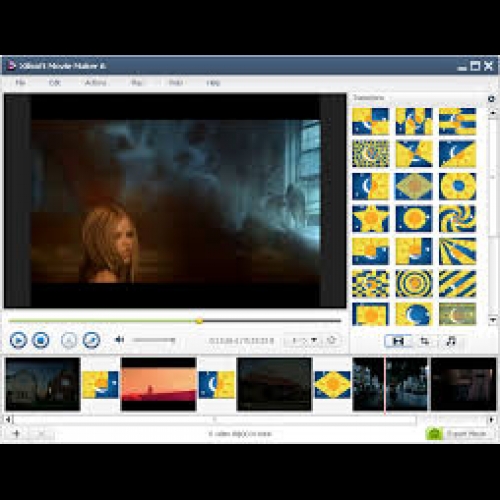Select the checkerboard transition
The width and height of the screenshot is (500, 500).
click(371, 283)
